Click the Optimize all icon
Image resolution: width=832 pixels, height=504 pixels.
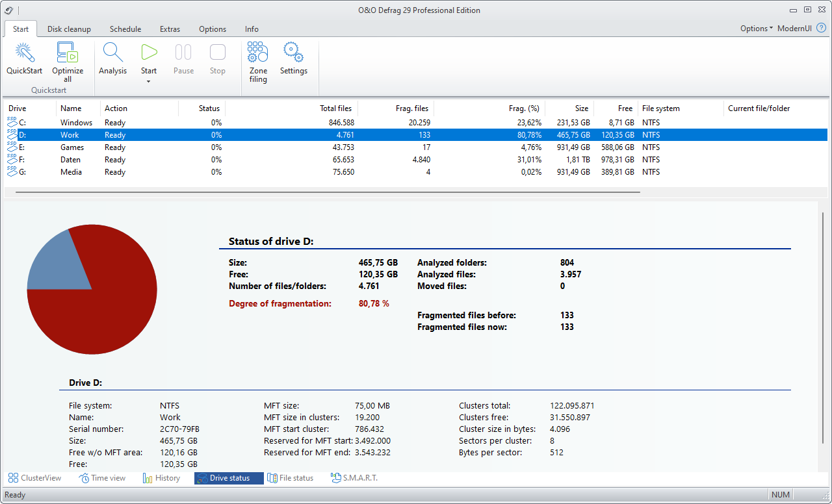point(68,53)
